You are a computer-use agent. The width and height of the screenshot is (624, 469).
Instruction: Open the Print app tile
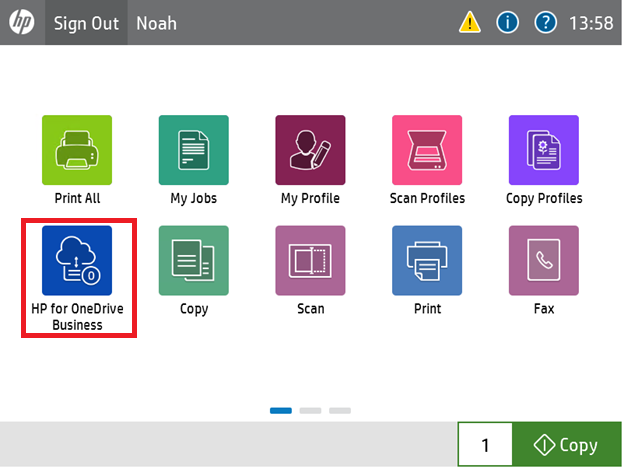tap(427, 261)
